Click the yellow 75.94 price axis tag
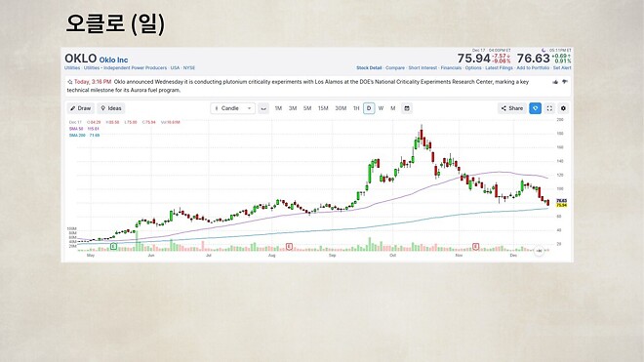The image size is (644, 362). (x=561, y=205)
